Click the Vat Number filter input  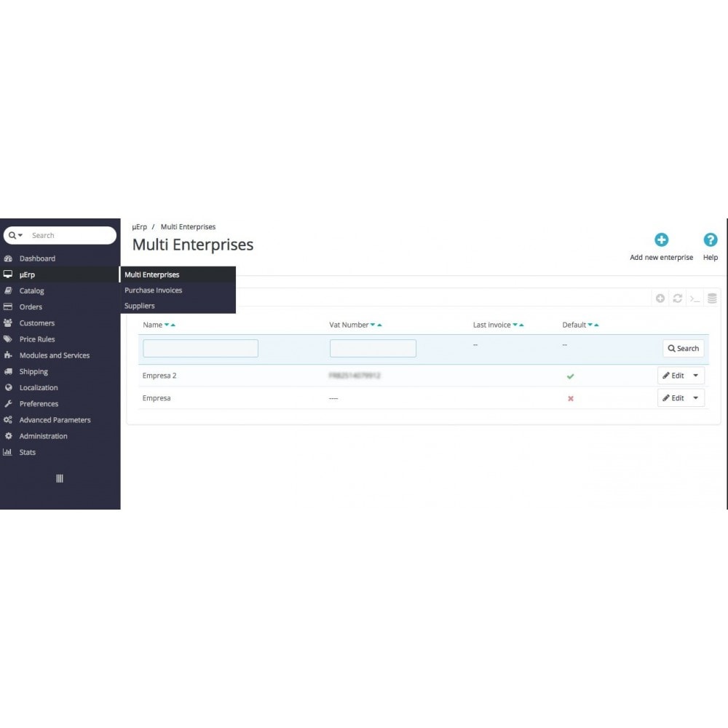[x=373, y=348]
